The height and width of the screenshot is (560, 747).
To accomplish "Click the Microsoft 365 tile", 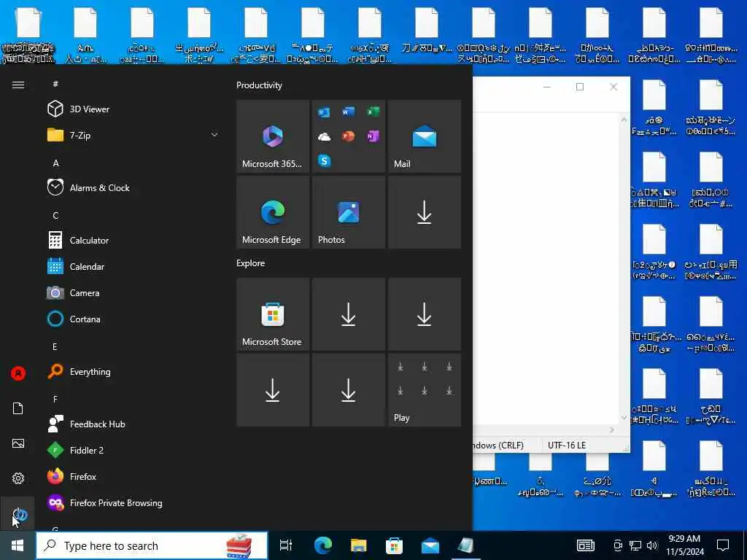I will coord(273,136).
